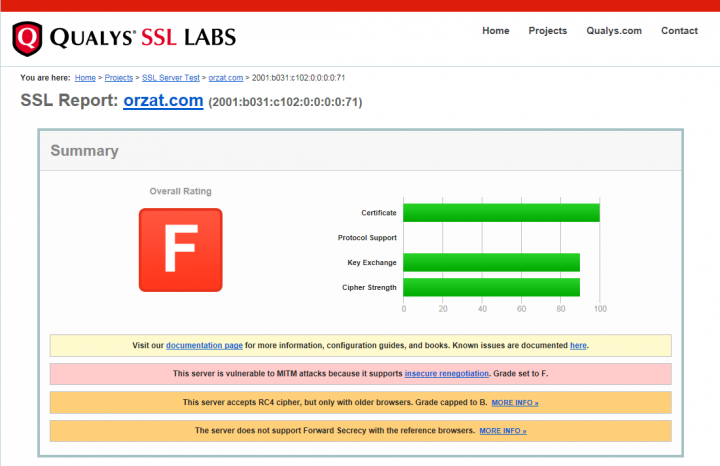Click the 'Grade set to F' warning text
The width and height of the screenshot is (720, 466).
tap(521, 374)
